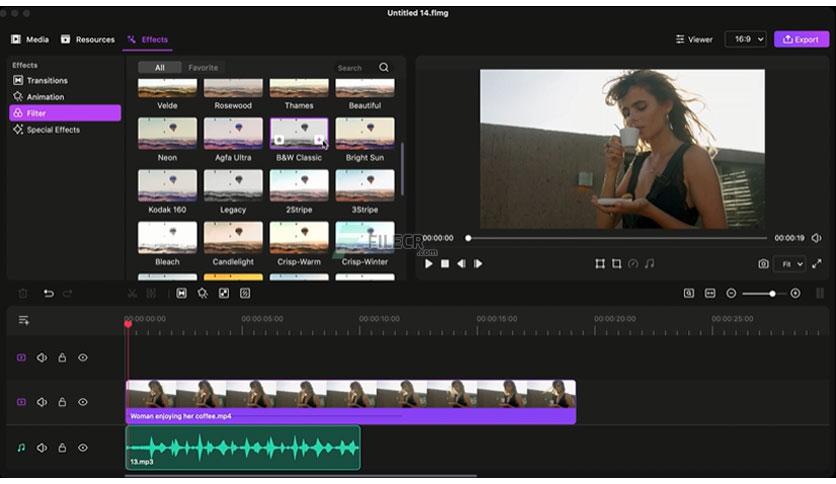This screenshot has height=484, width=836.
Task: Stop the preview playback
Action: point(445,264)
